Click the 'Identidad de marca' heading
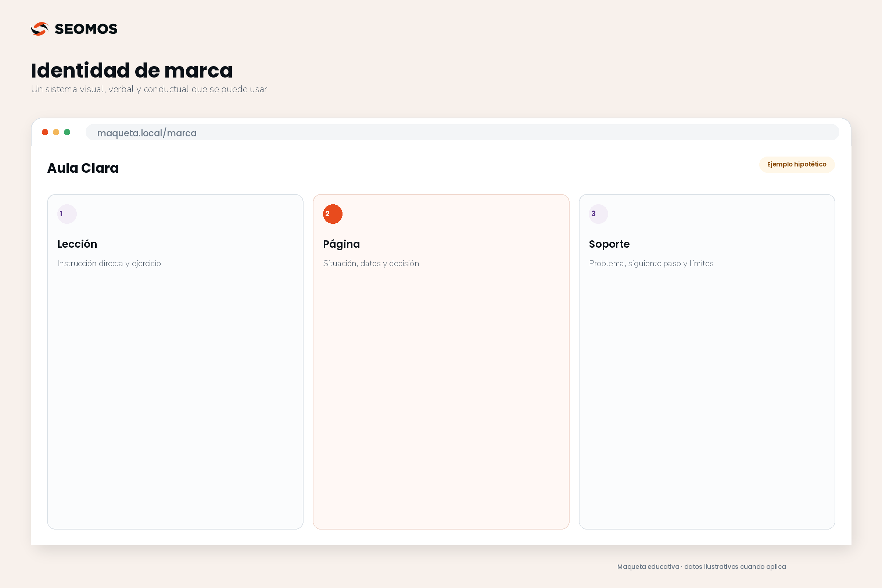 click(132, 71)
